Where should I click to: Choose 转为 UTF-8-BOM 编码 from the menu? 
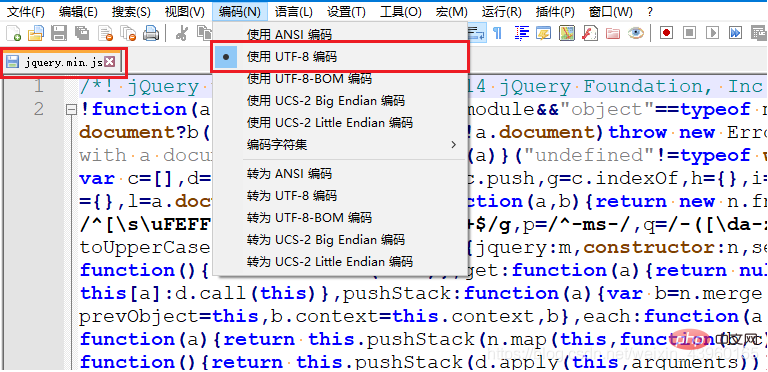click(339, 217)
